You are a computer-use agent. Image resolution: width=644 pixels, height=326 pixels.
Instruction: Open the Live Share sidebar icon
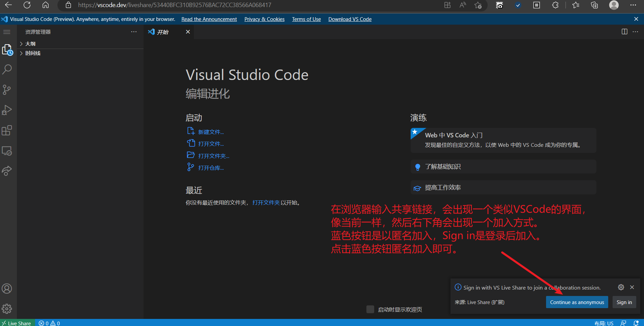coord(7,171)
